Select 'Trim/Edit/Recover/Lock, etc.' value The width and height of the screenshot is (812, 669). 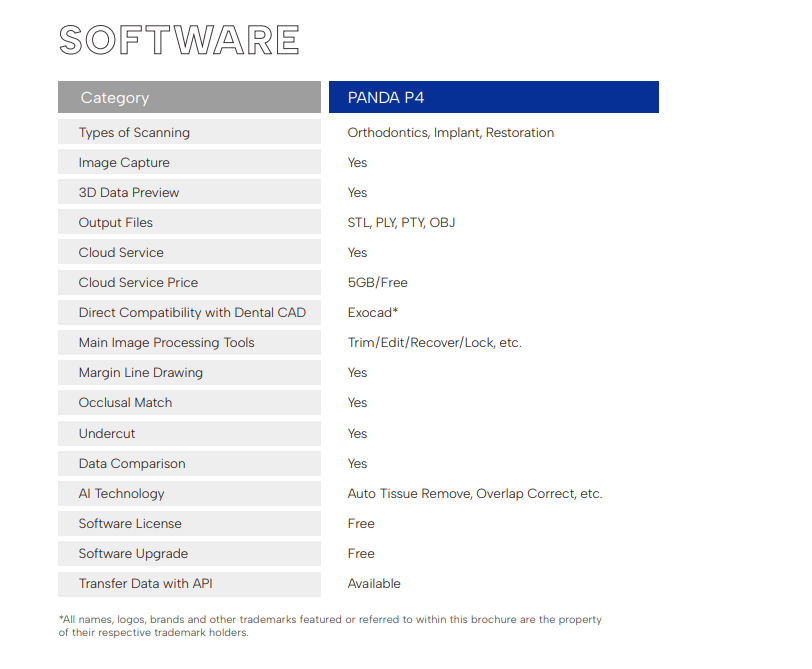[x=434, y=343]
